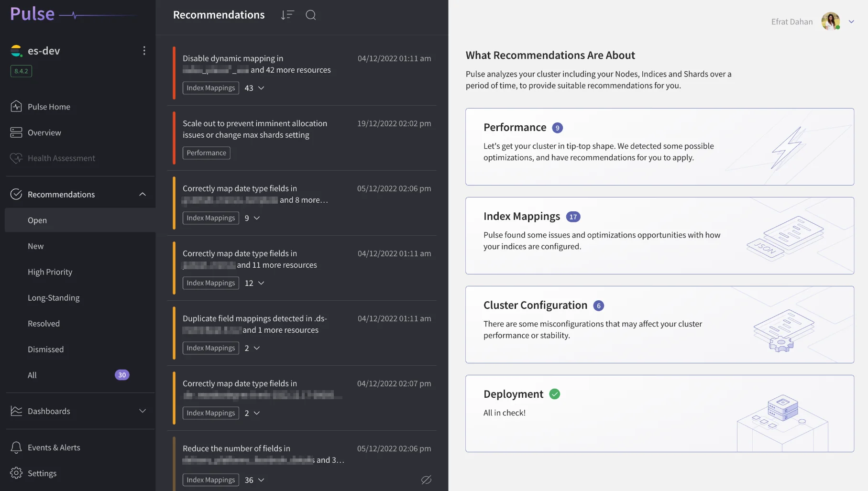Image resolution: width=868 pixels, height=491 pixels.
Task: Open Events & Alerts via the bell icon
Action: [16, 447]
